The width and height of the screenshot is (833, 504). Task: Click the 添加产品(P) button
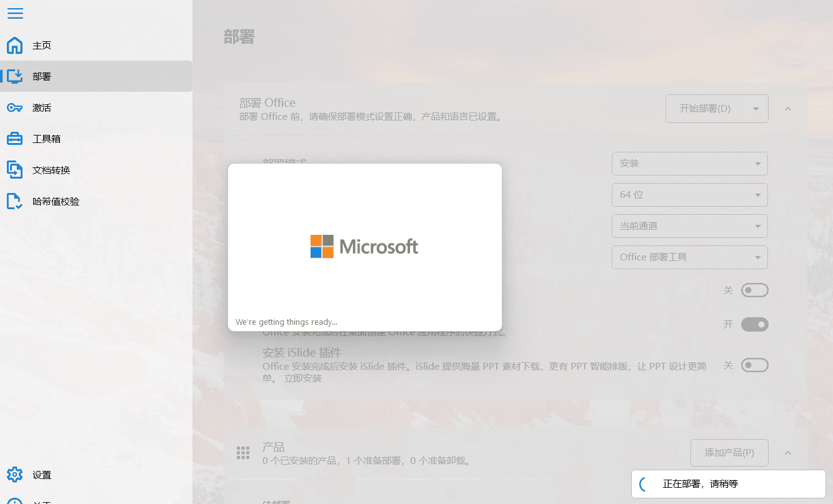click(729, 452)
